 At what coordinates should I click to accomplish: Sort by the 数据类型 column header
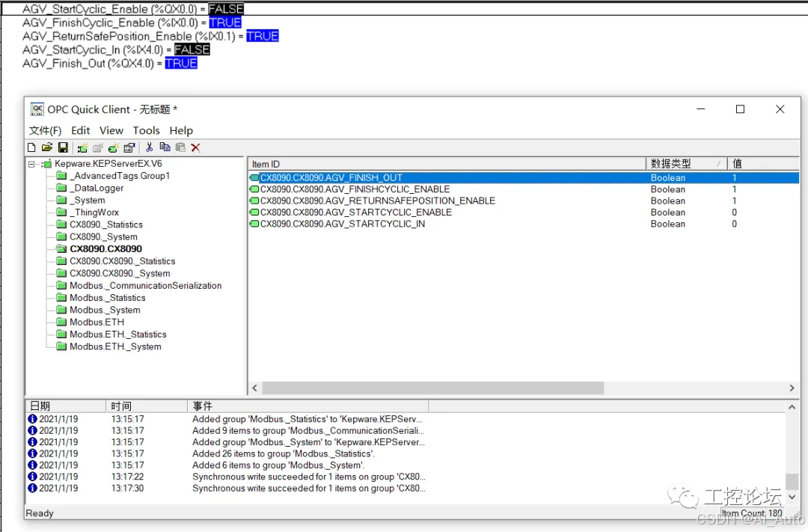[x=686, y=164]
